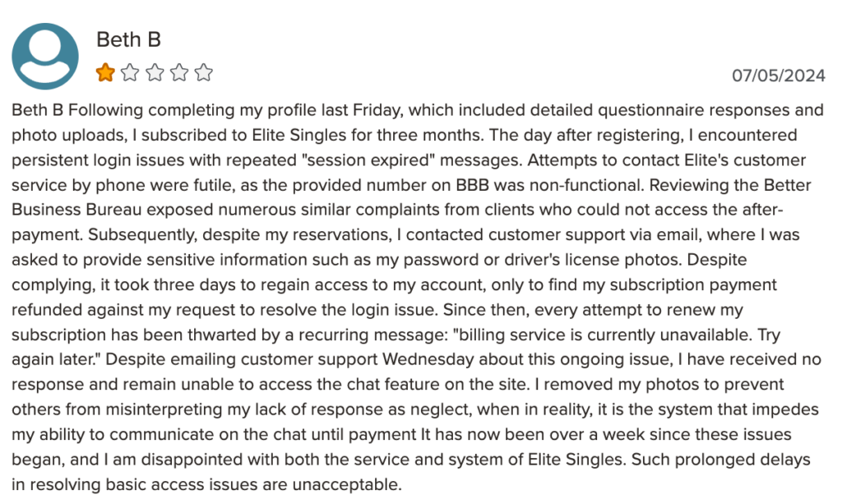Click the word "unacceptable" at review end
The width and height of the screenshot is (842, 504).
347,484
